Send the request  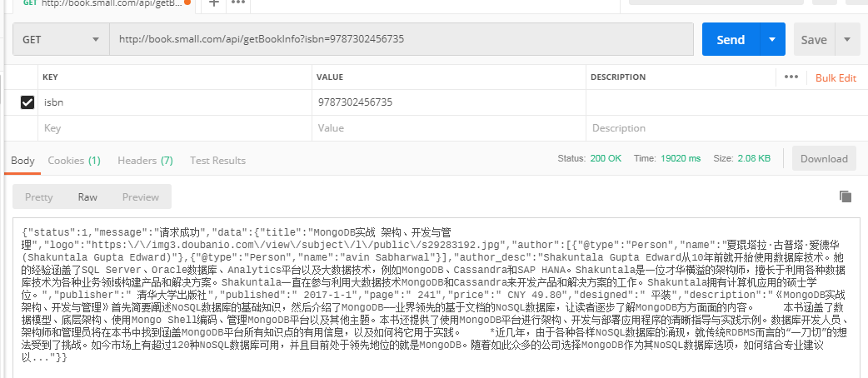[731, 39]
